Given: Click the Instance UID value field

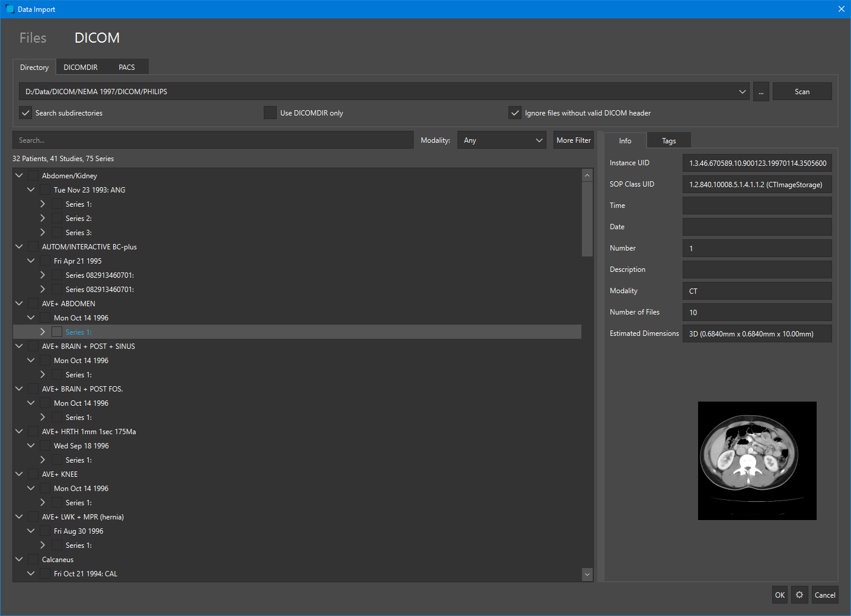Looking at the screenshot, I should pyautogui.click(x=757, y=163).
